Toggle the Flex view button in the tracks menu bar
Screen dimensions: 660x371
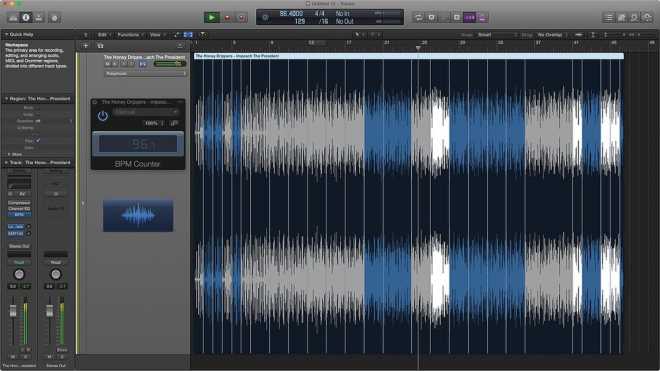coord(188,35)
